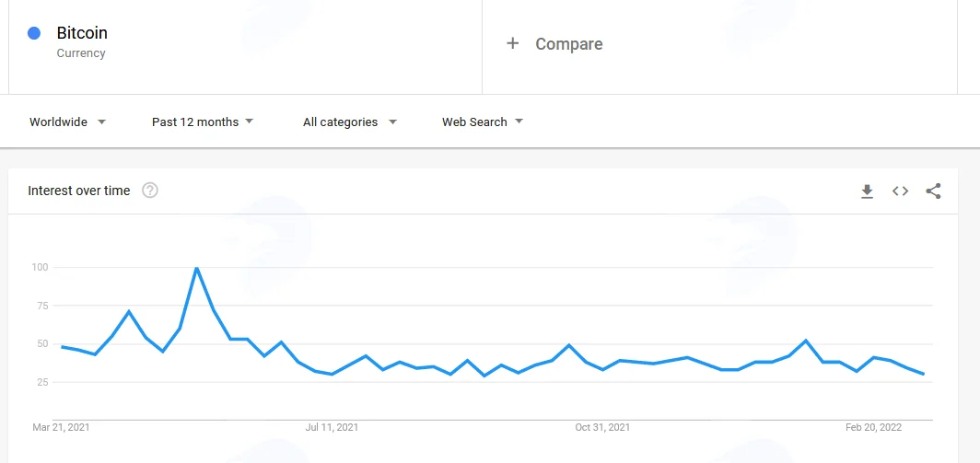This screenshot has height=463, width=980.
Task: Click the Interest over time heading
Action: pyautogui.click(x=79, y=191)
